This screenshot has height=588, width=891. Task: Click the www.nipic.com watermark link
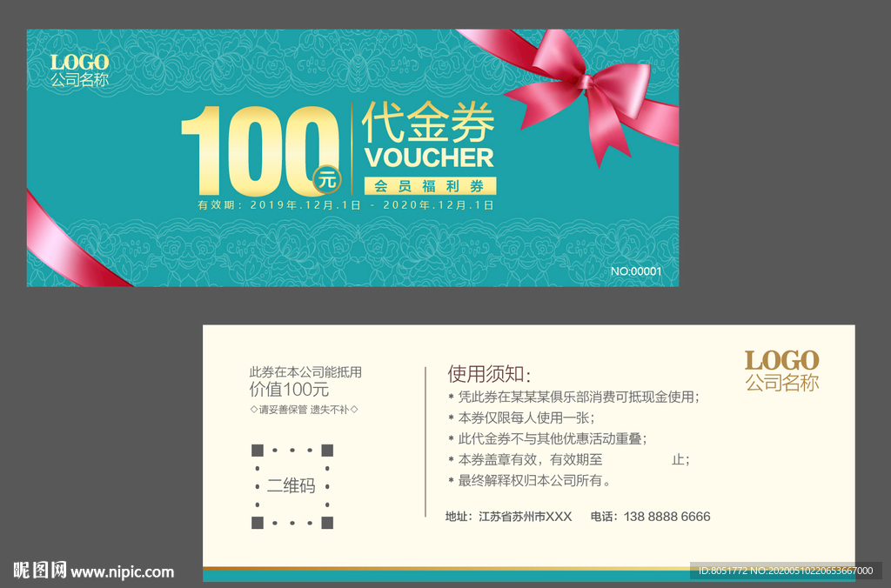coord(122,572)
